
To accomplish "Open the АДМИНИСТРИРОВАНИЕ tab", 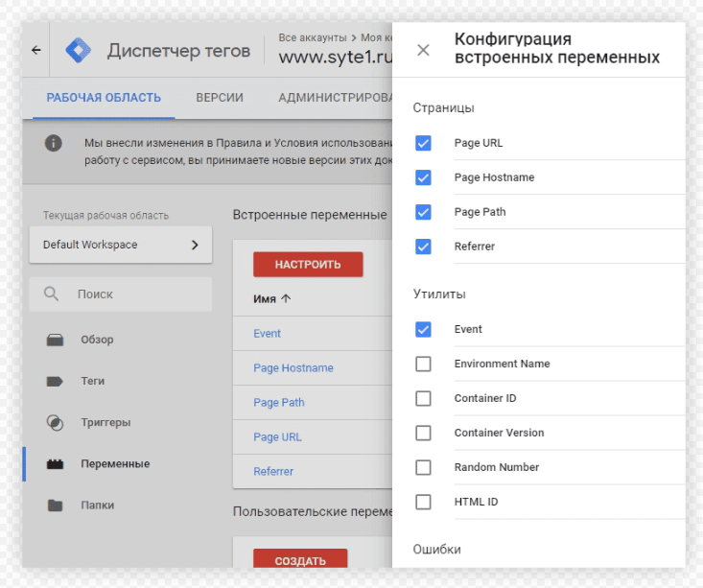I will tap(335, 98).
